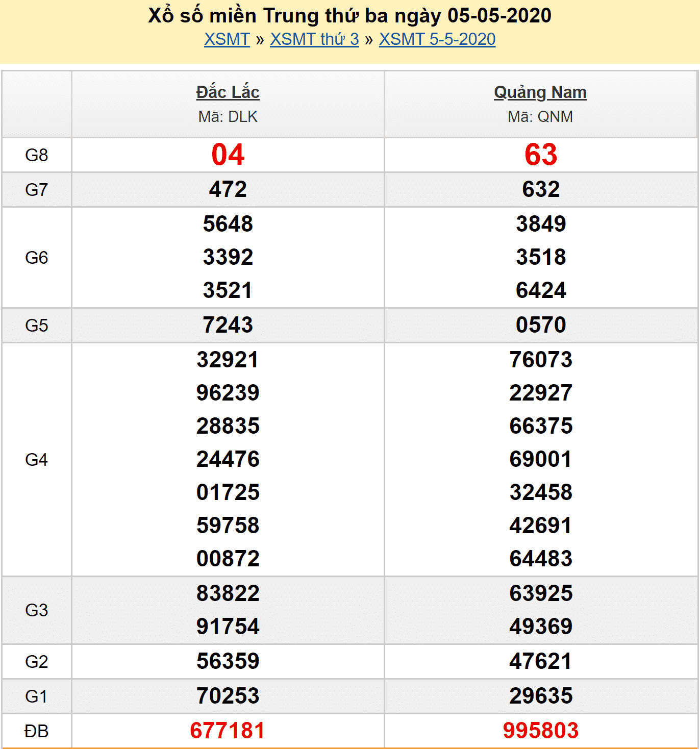Screen dimensions: 700x749
Task: Click the G4 number 59758
Action: click(x=228, y=526)
